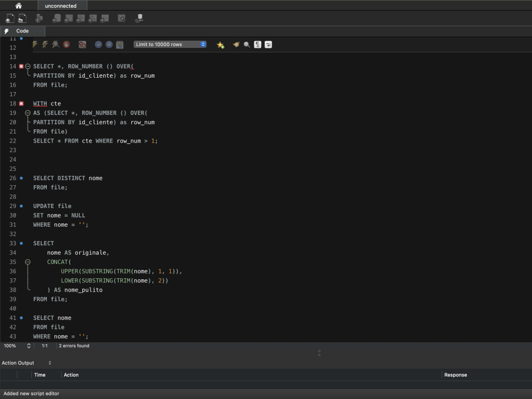Click the 'WITH cte' line

tap(47, 104)
